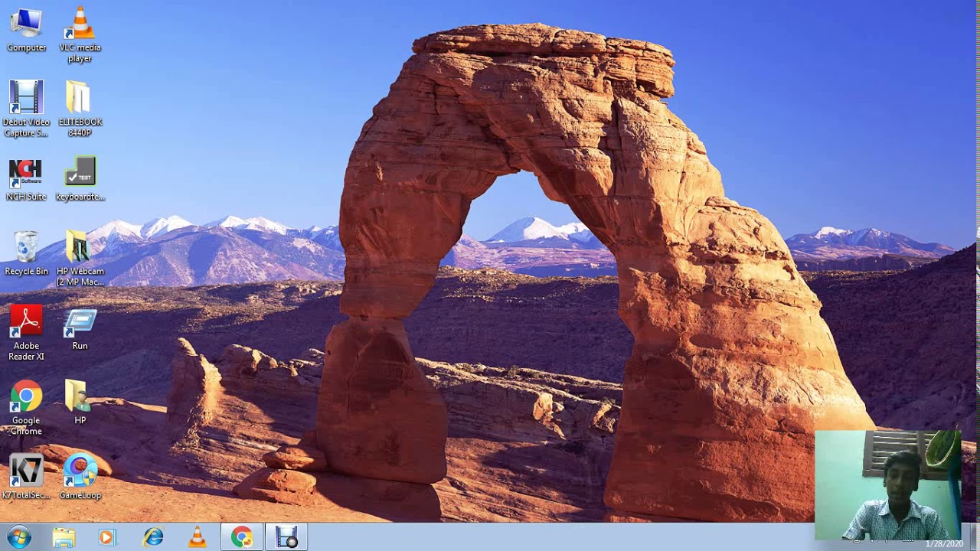980x551 pixels.
Task: Launch Windows Media Player from taskbar
Action: tap(106, 537)
